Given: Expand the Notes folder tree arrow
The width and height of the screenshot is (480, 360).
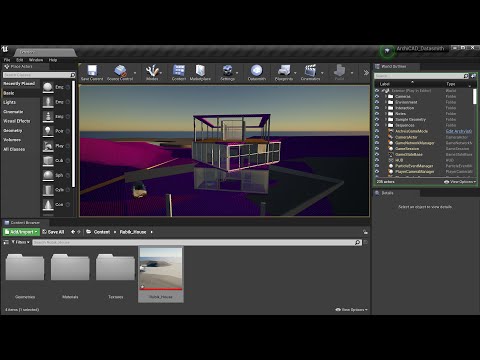Looking at the screenshot, I should coord(386,114).
